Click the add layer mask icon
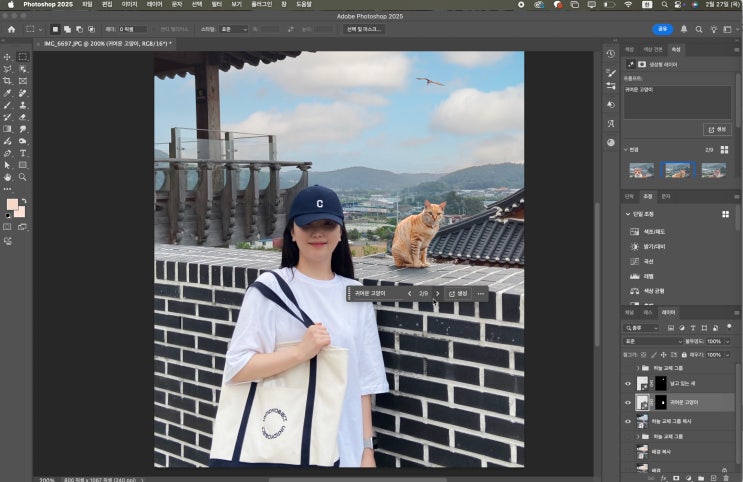The width and height of the screenshot is (743, 482). pos(676,478)
